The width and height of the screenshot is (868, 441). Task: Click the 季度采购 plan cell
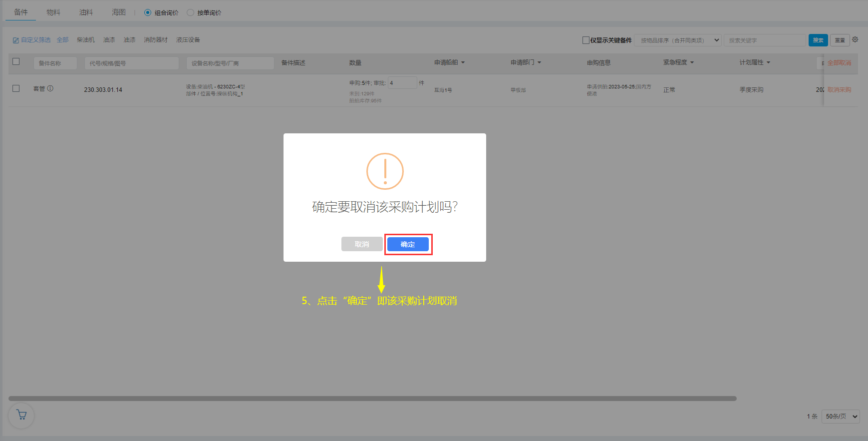(x=751, y=90)
